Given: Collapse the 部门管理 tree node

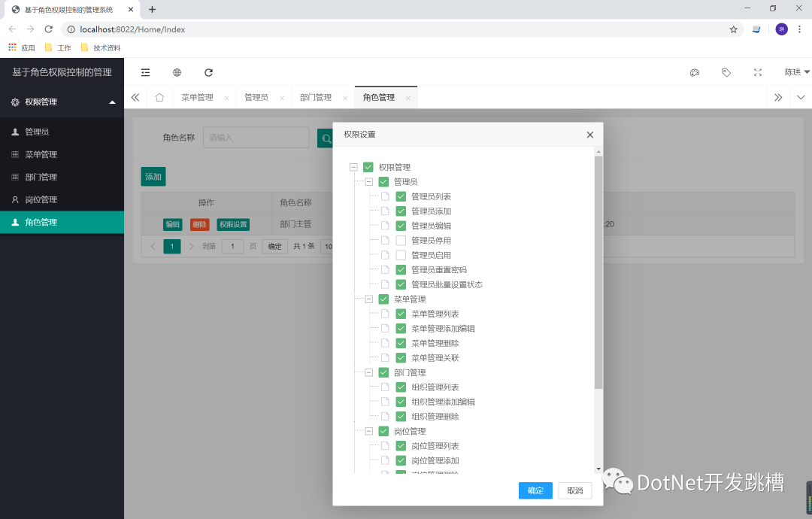Looking at the screenshot, I should [369, 372].
